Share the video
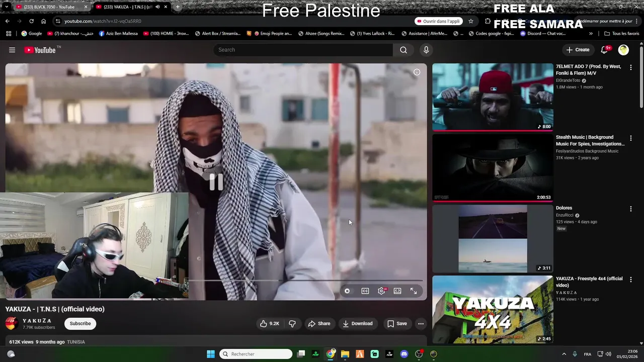Screen dimensions: 644x362 [x=319, y=324]
